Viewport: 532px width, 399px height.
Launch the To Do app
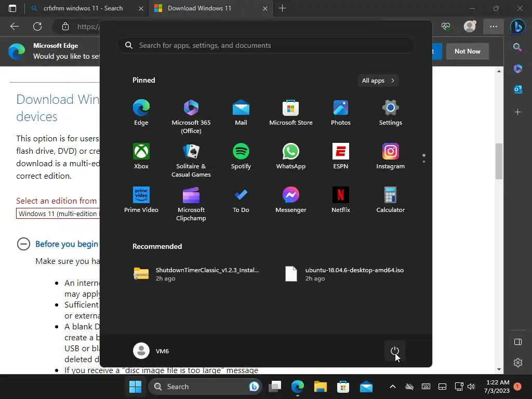coord(241,200)
